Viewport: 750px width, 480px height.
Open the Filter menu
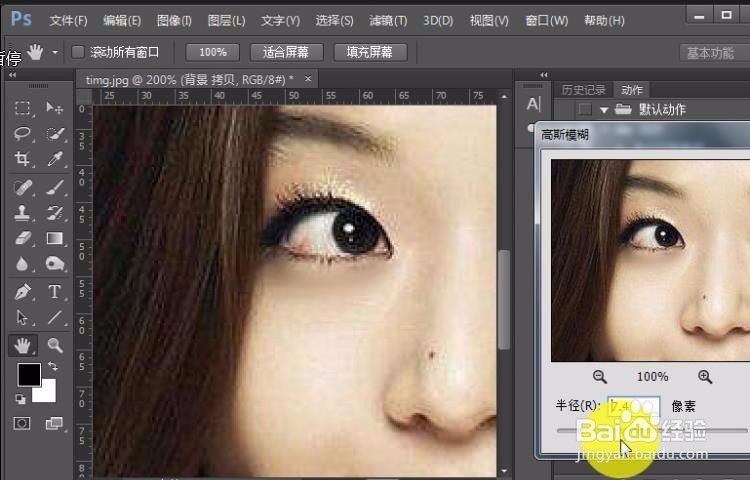point(388,21)
